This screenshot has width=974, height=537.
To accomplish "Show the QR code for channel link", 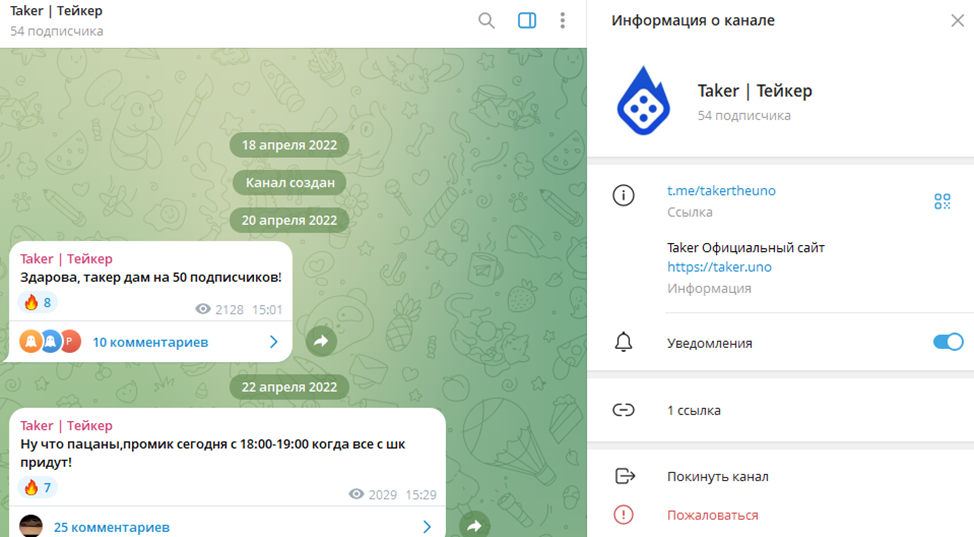I will [942, 201].
